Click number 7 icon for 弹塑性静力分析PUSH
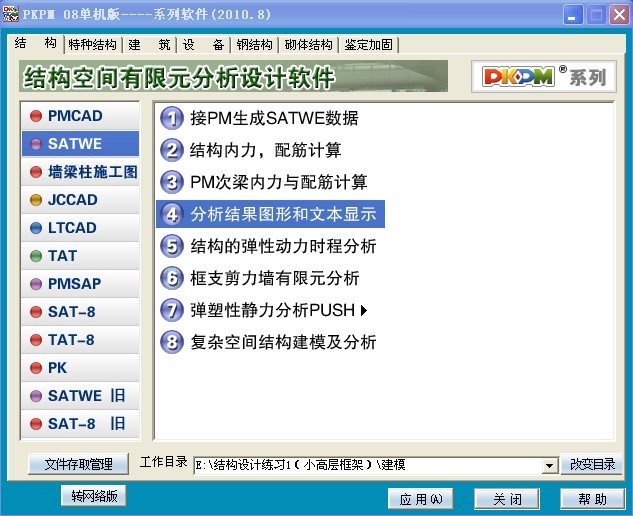The image size is (633, 516). tap(172, 310)
